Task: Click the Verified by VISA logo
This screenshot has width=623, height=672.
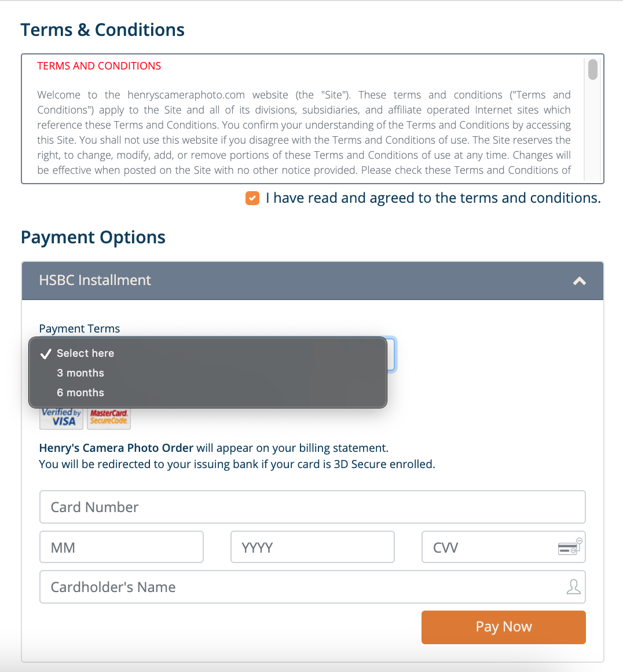Action: click(61, 418)
